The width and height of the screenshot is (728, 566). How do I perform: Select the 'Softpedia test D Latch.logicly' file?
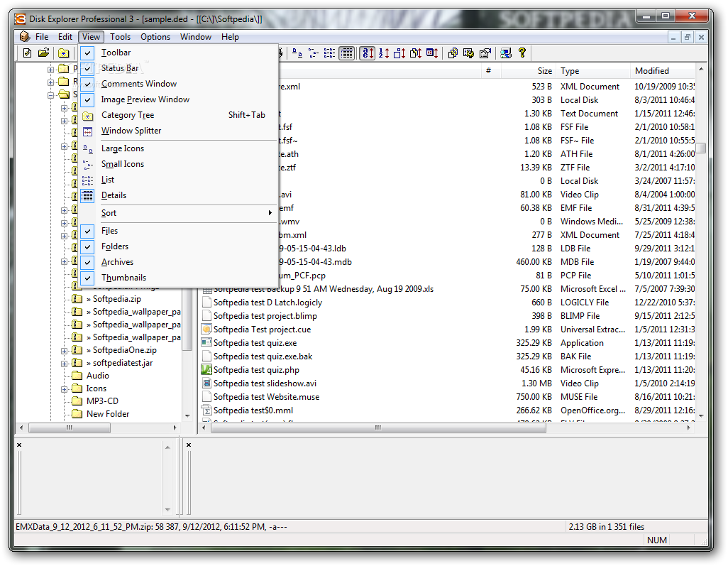[x=268, y=303]
